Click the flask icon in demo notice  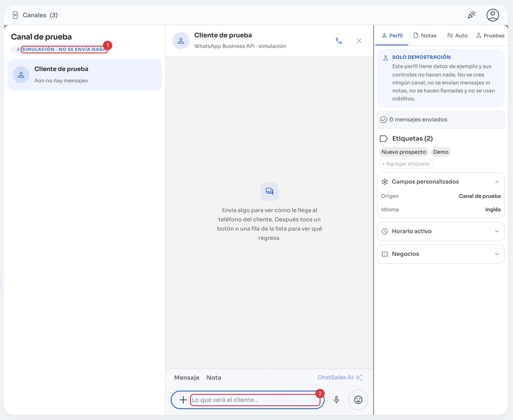(385, 58)
